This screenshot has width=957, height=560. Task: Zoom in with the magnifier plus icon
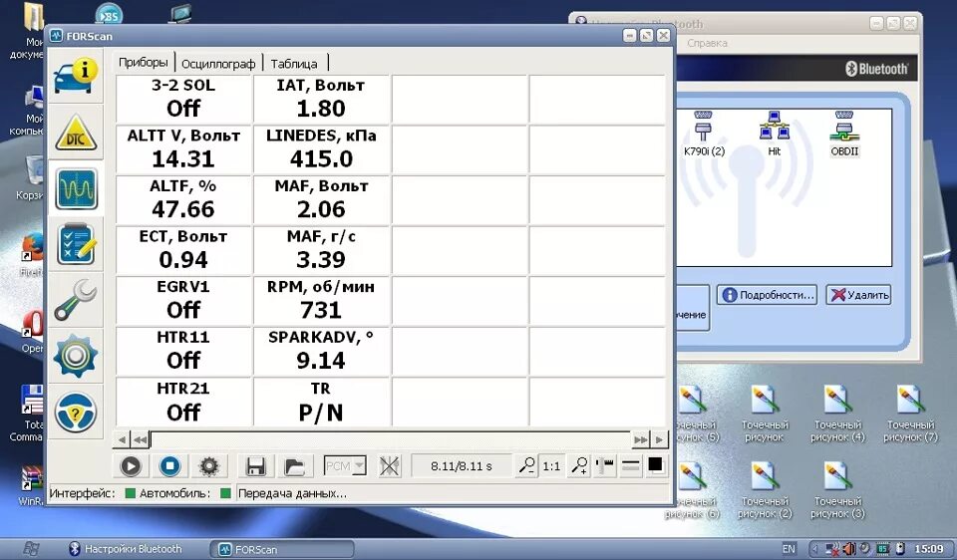[578, 466]
